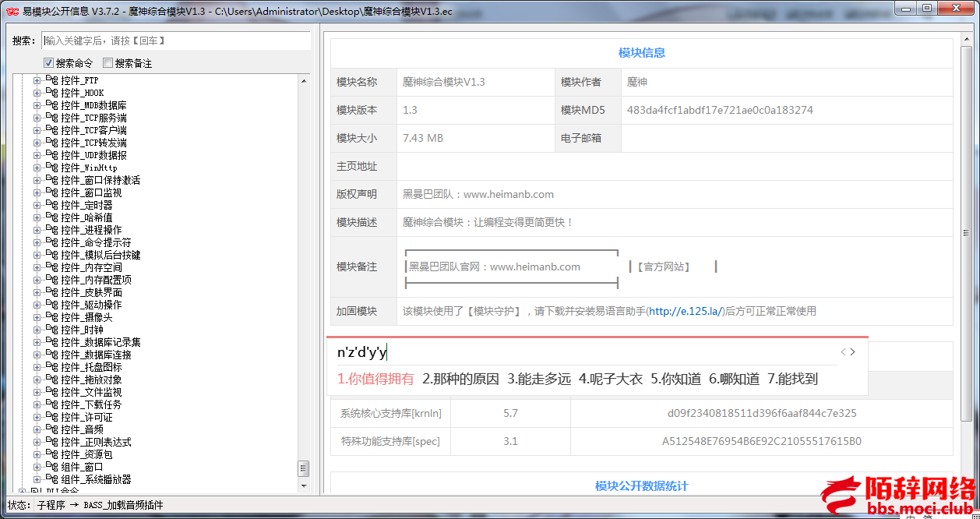Click the icon beside 控件_进程操作
Image resolution: width=980 pixels, height=519 pixels.
pyautogui.click(x=52, y=230)
